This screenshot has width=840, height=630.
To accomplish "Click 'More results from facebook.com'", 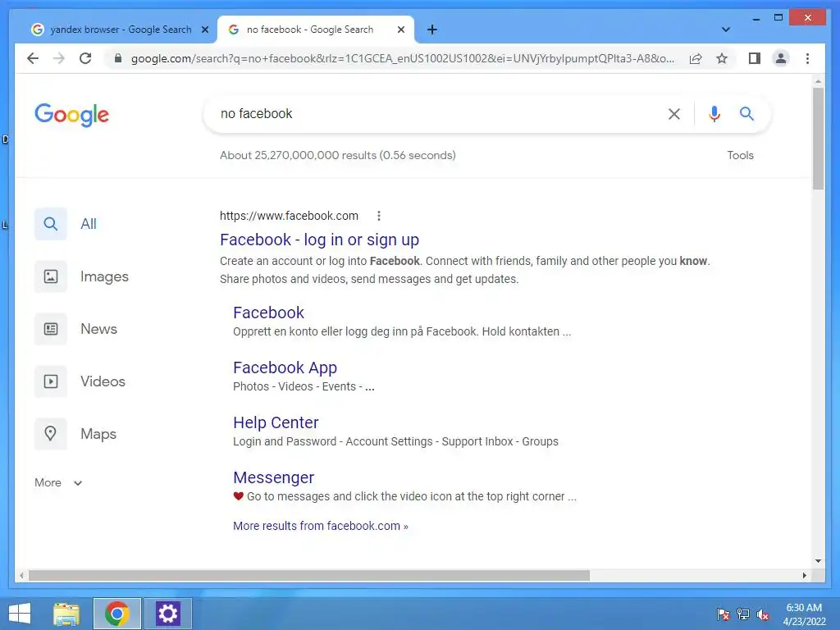I will tap(321, 526).
